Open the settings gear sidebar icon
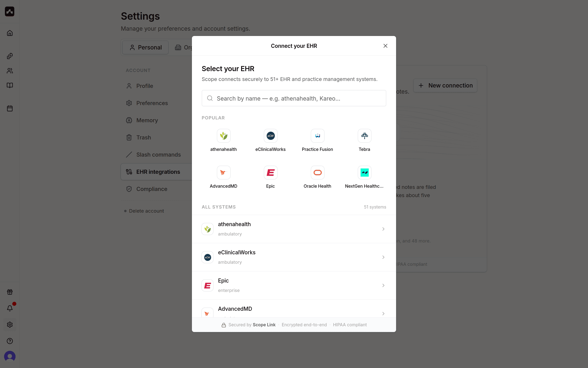 tap(10, 325)
